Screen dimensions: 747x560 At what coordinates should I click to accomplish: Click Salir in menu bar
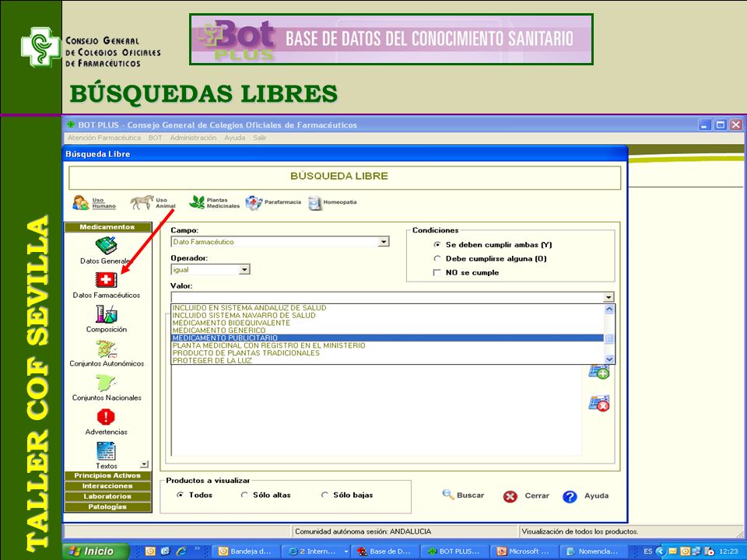pos(260,138)
